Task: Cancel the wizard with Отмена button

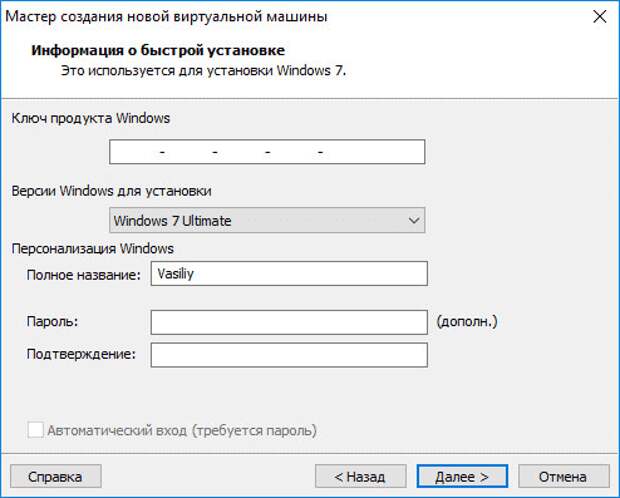Action: (563, 476)
